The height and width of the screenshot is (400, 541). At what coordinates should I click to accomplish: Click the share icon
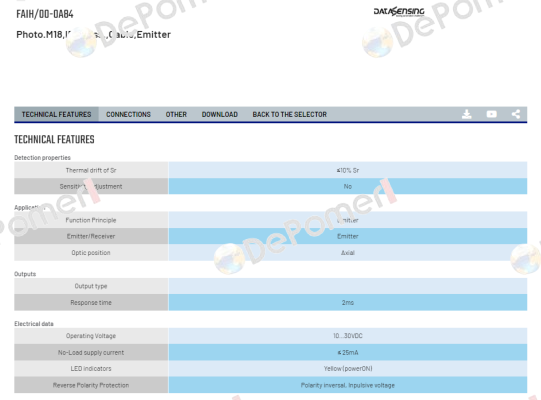pyautogui.click(x=516, y=114)
